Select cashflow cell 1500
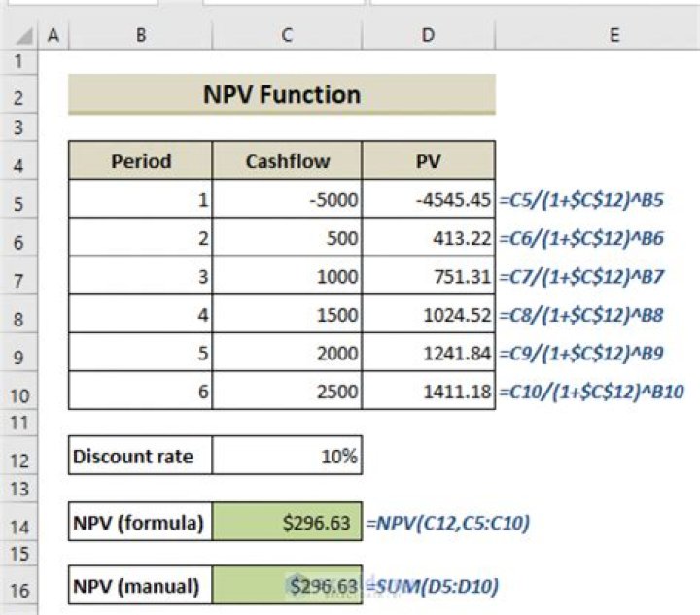 click(x=287, y=314)
